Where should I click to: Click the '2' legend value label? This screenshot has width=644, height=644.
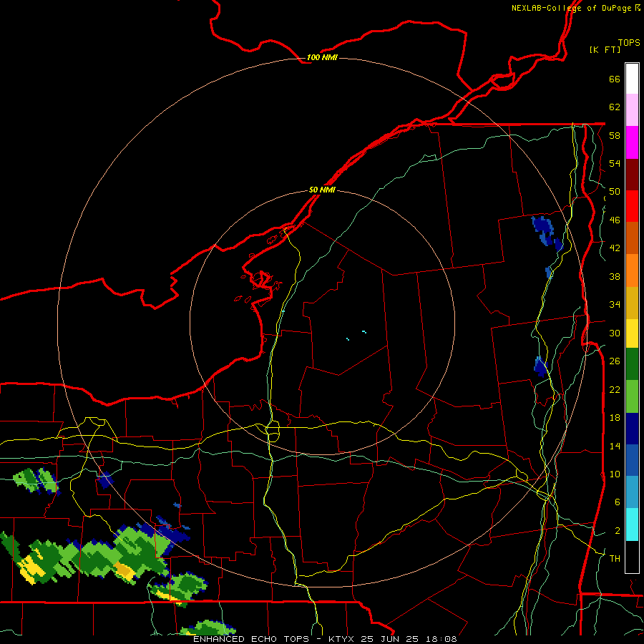(618, 530)
